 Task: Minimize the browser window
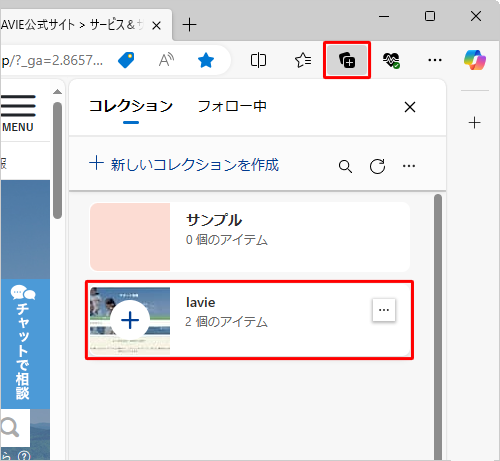[x=384, y=16]
